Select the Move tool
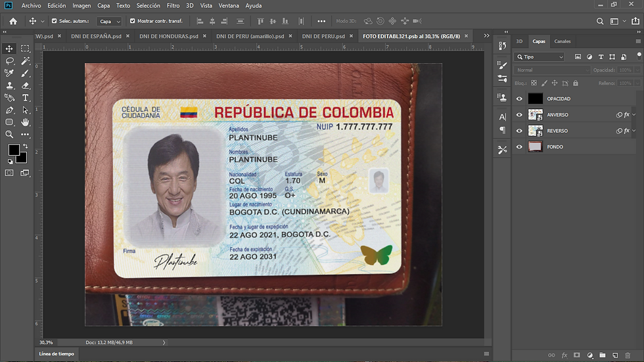644x362 pixels. (x=9, y=49)
